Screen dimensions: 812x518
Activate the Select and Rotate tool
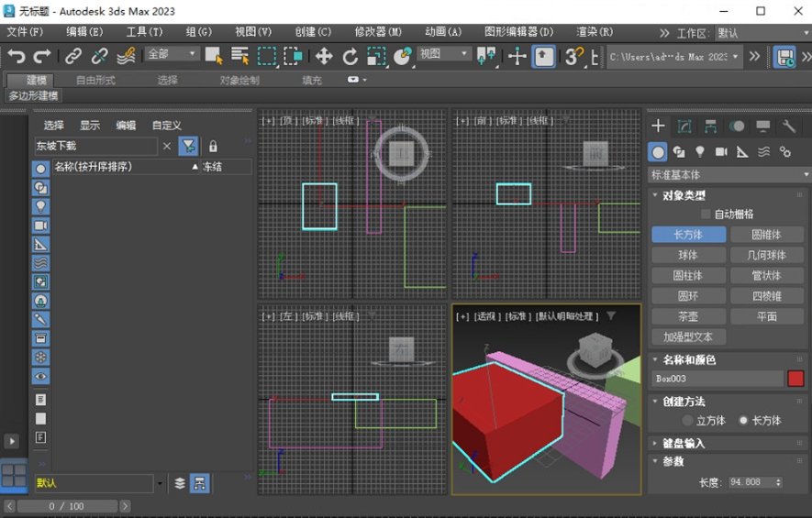tap(350, 56)
